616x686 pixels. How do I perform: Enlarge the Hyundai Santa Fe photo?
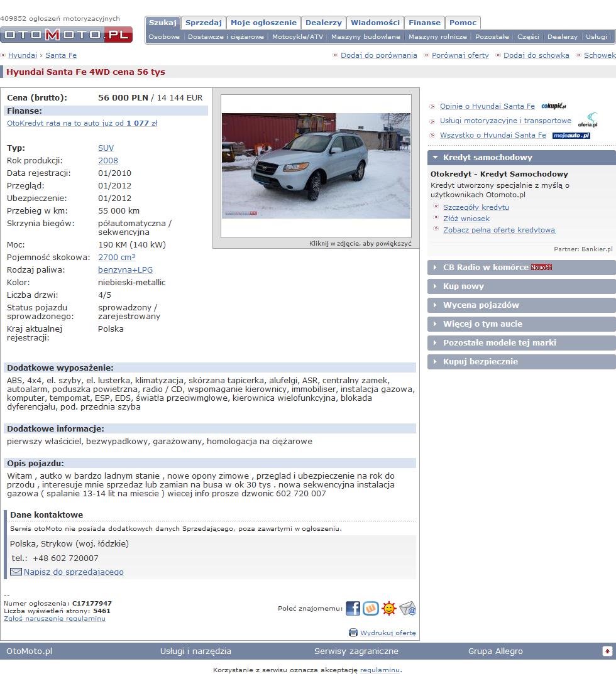click(316, 166)
